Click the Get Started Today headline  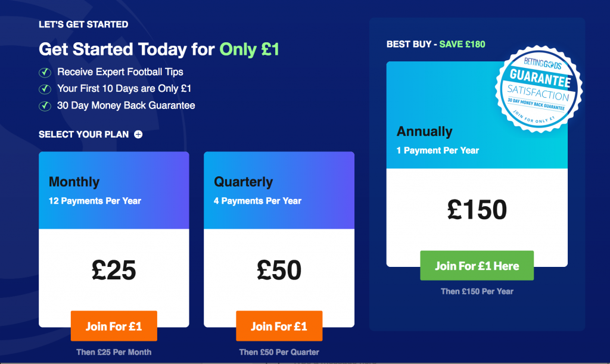click(x=158, y=49)
